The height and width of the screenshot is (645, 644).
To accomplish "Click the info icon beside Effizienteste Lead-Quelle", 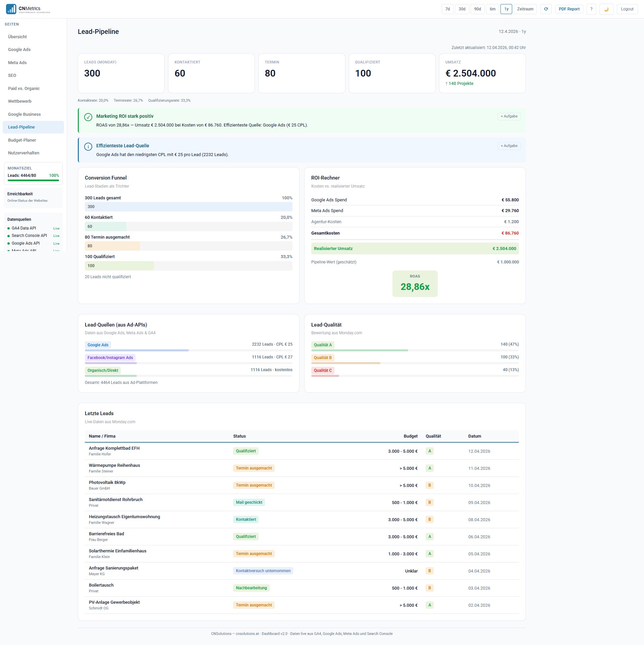I will [x=88, y=147].
